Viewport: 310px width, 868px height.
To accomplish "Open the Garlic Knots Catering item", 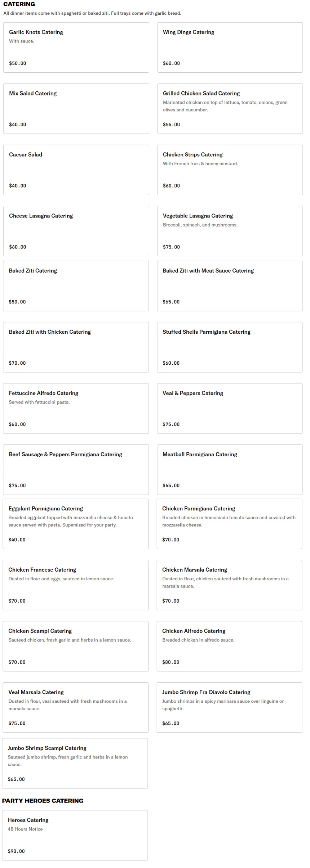I will (76, 48).
